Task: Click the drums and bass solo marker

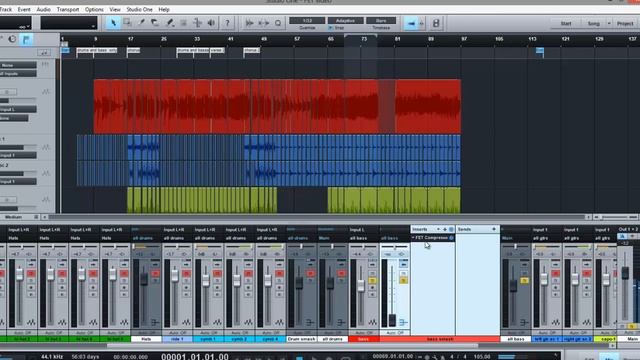Action: point(97,50)
